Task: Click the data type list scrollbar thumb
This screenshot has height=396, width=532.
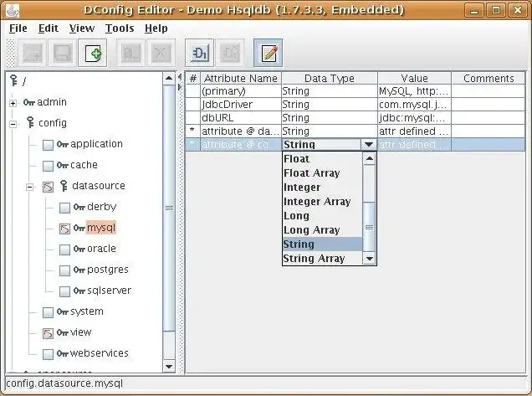Action: pyautogui.click(x=370, y=227)
